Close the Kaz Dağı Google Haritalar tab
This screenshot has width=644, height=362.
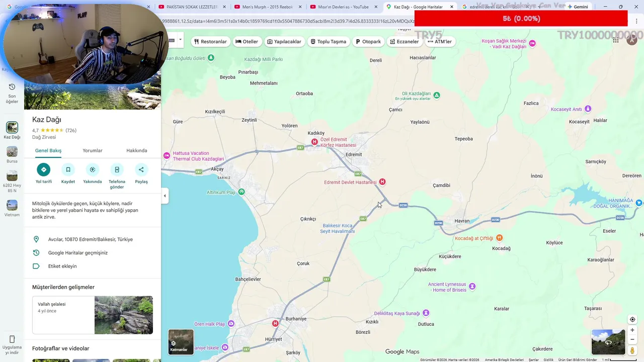click(x=451, y=7)
